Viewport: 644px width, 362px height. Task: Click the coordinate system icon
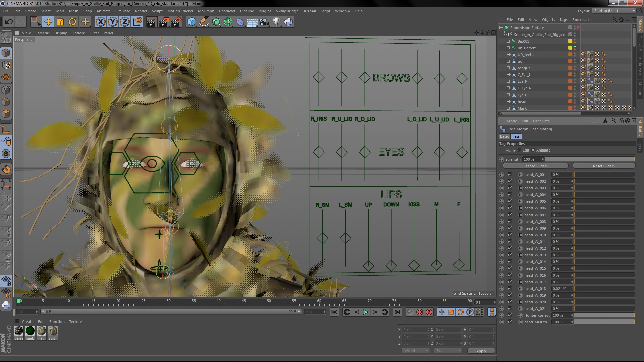tap(137, 22)
